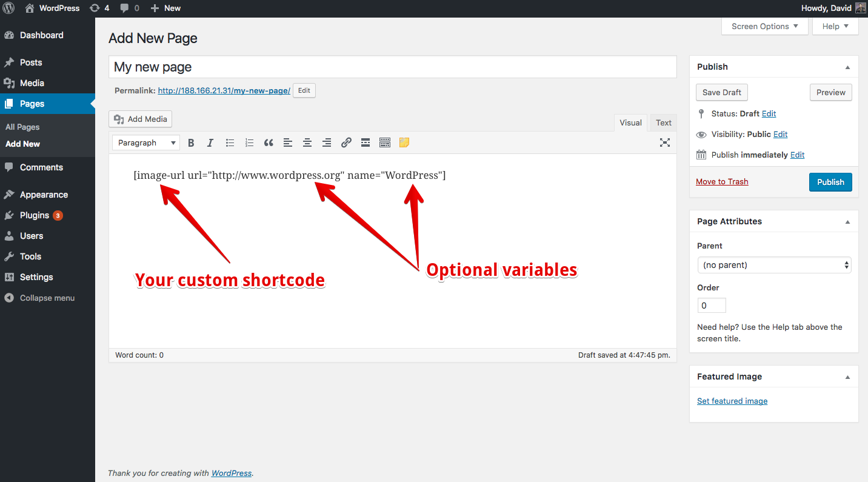This screenshot has width=868, height=482.
Task: Save the page as draft
Action: coord(722,92)
